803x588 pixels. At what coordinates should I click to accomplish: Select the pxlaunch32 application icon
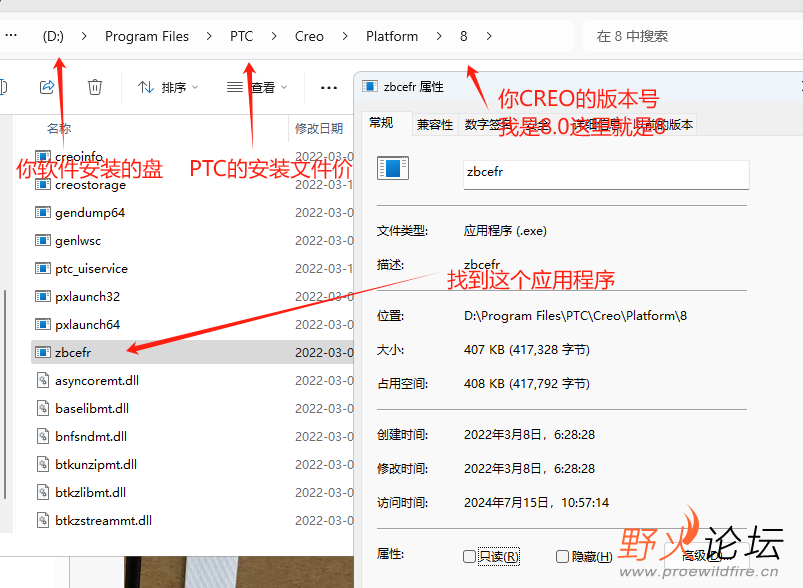click(43, 296)
